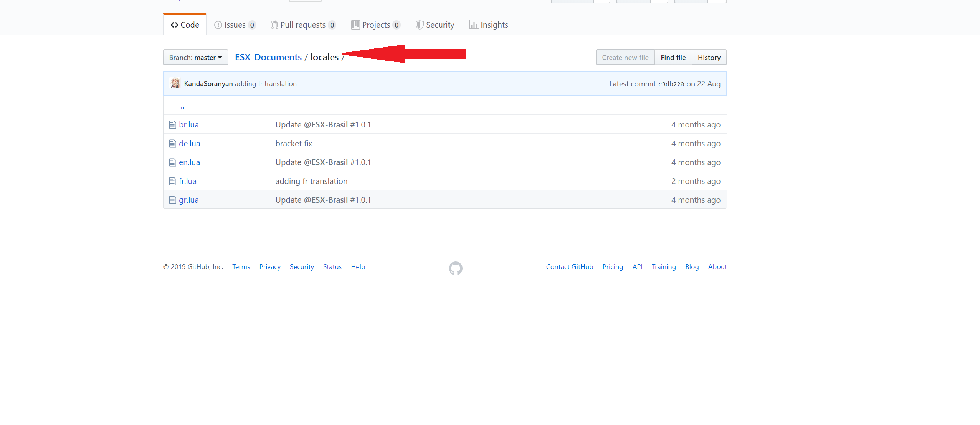This screenshot has width=980, height=425.
Task: Switch to the Issues tab
Action: tap(235, 25)
